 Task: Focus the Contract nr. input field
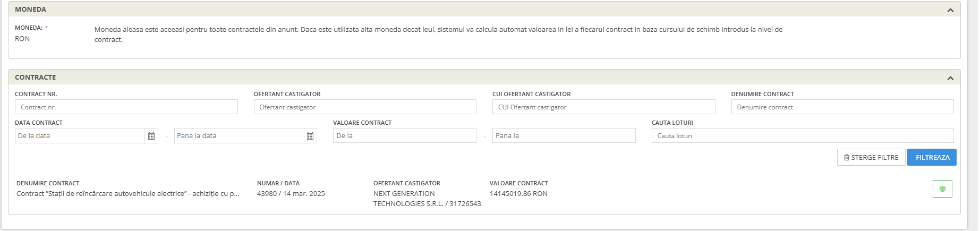(126, 107)
